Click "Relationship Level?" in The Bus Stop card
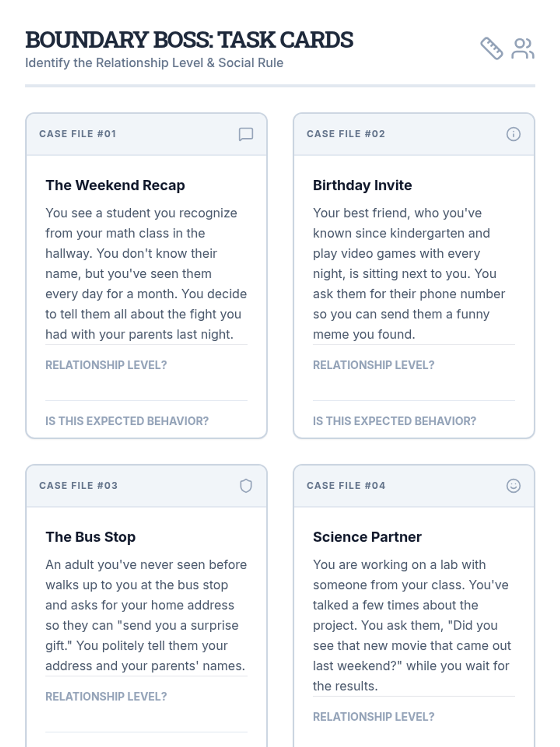The image size is (560, 747). point(106,697)
